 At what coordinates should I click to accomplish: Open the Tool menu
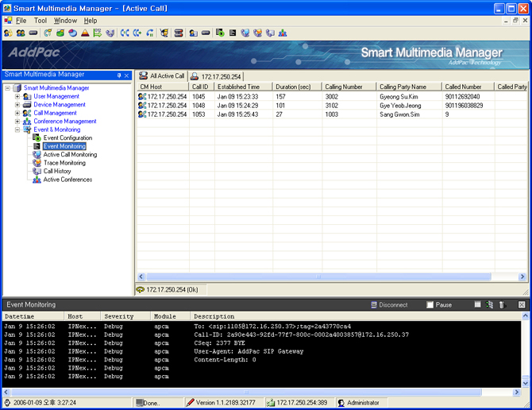[x=40, y=21]
